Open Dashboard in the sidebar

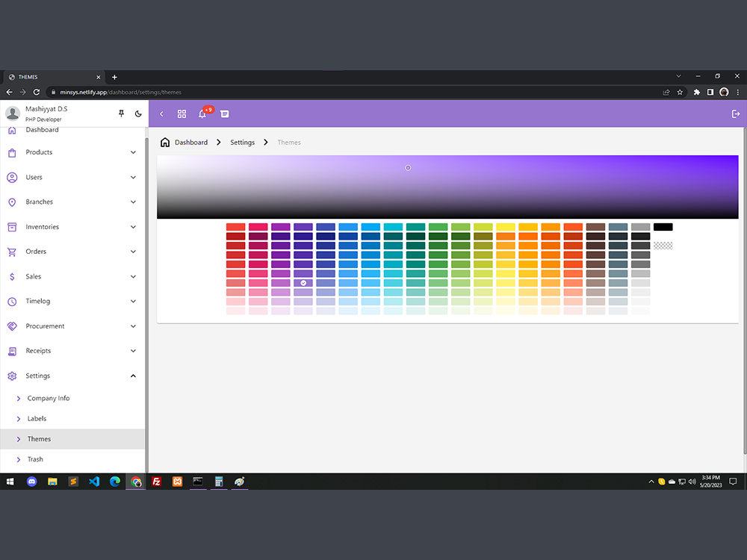tap(42, 130)
